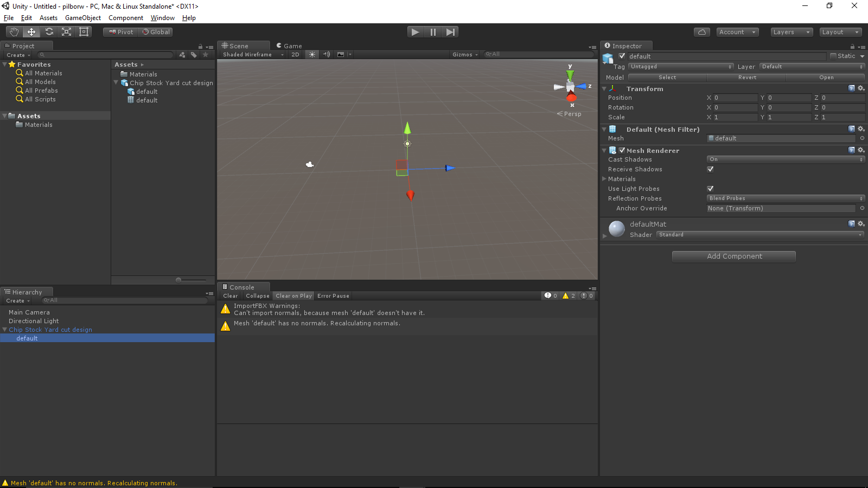868x488 pixels.
Task: Toggle Collapse in Console
Action: [x=257, y=296]
